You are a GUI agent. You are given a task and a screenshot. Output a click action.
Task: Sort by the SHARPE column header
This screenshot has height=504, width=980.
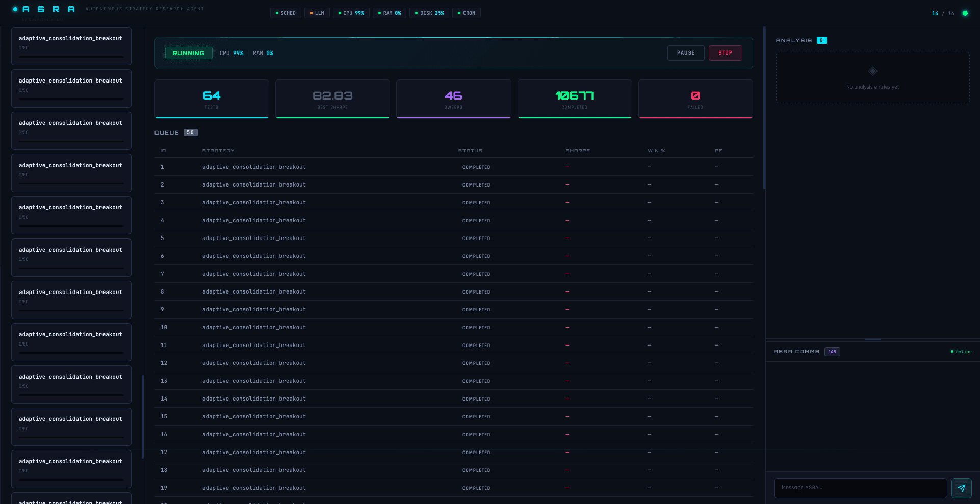578,151
